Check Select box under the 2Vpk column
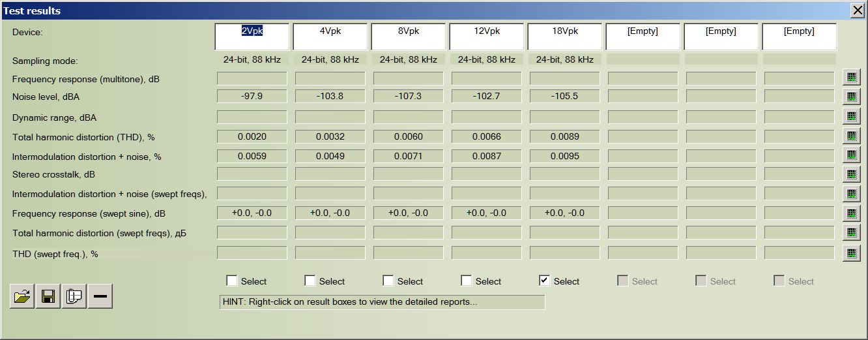 click(232, 281)
